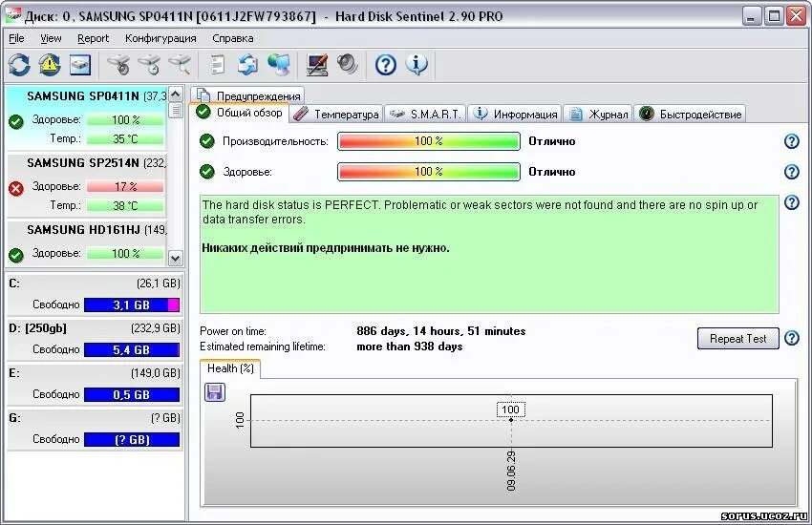This screenshot has width=812, height=525.
Task: Click the C: drive free space 3,1 GB bar
Action: 132,304
